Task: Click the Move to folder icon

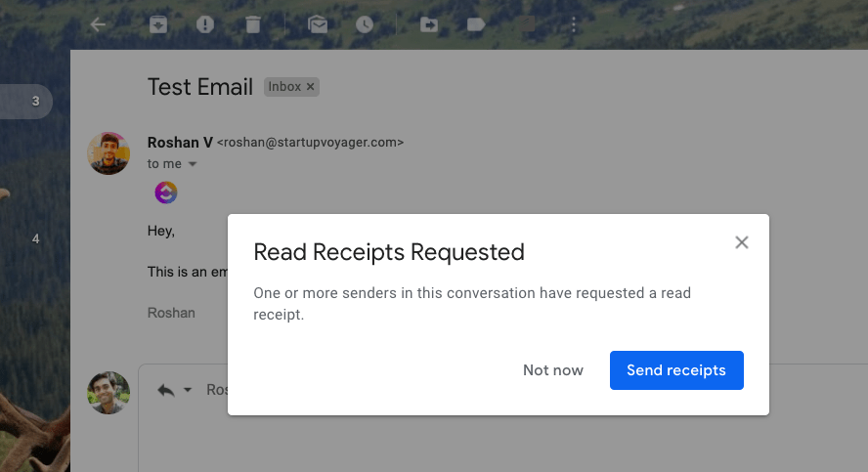Action: coord(429,25)
